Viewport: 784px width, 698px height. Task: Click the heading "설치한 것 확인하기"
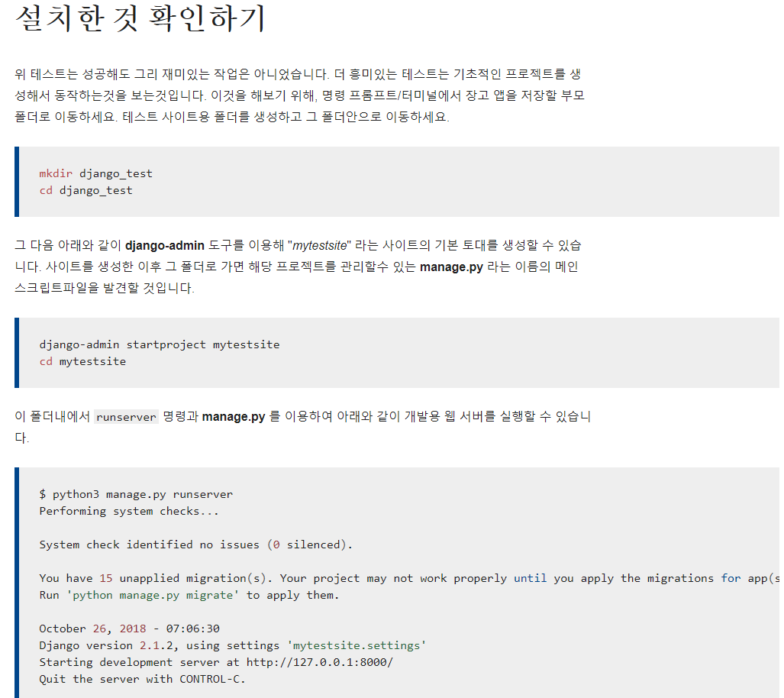(140, 19)
